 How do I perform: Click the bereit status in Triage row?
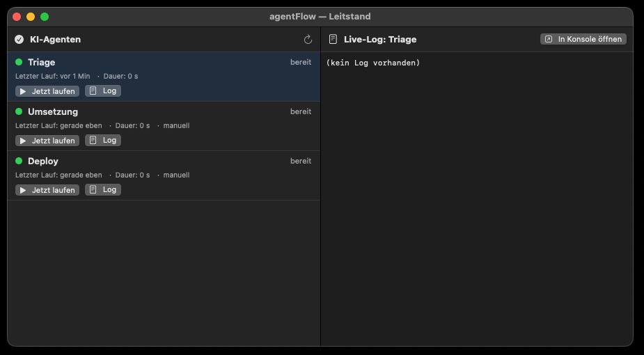pyautogui.click(x=301, y=63)
